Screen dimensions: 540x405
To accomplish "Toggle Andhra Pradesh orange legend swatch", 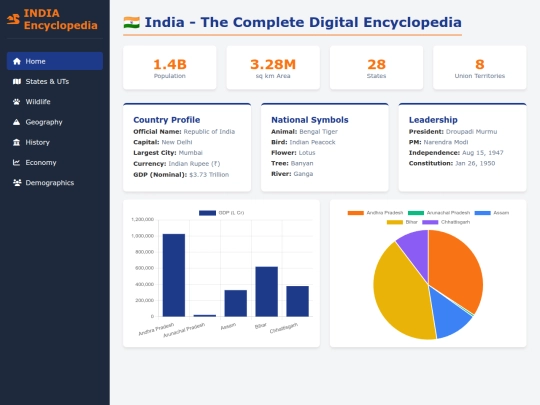I will 356,213.
